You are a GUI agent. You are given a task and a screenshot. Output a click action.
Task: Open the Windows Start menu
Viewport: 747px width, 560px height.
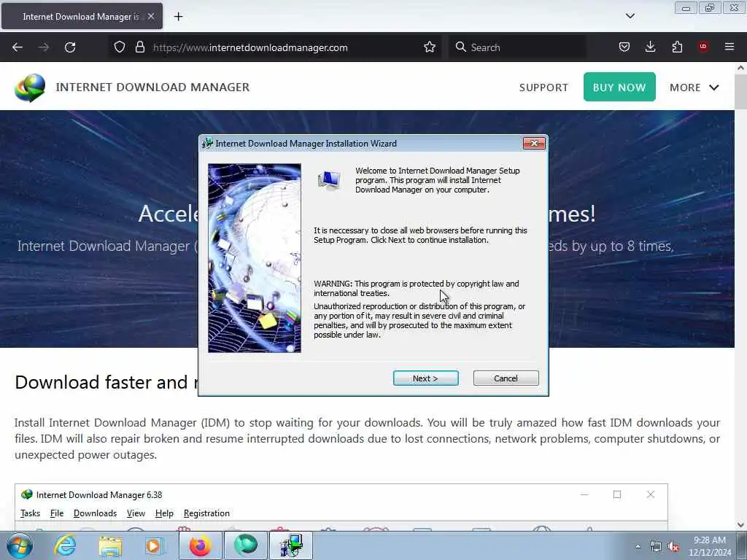(20, 545)
